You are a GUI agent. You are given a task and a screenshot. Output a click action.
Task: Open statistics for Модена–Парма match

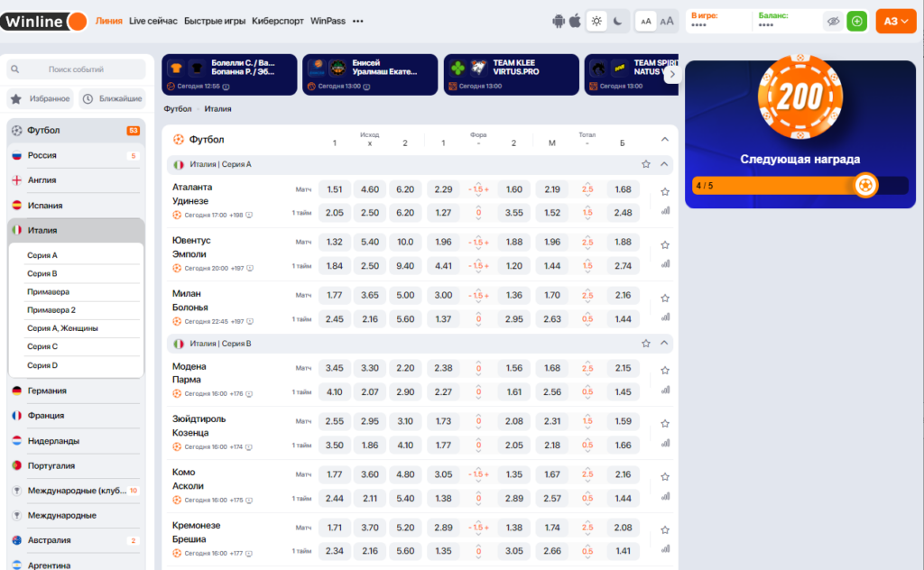click(665, 390)
